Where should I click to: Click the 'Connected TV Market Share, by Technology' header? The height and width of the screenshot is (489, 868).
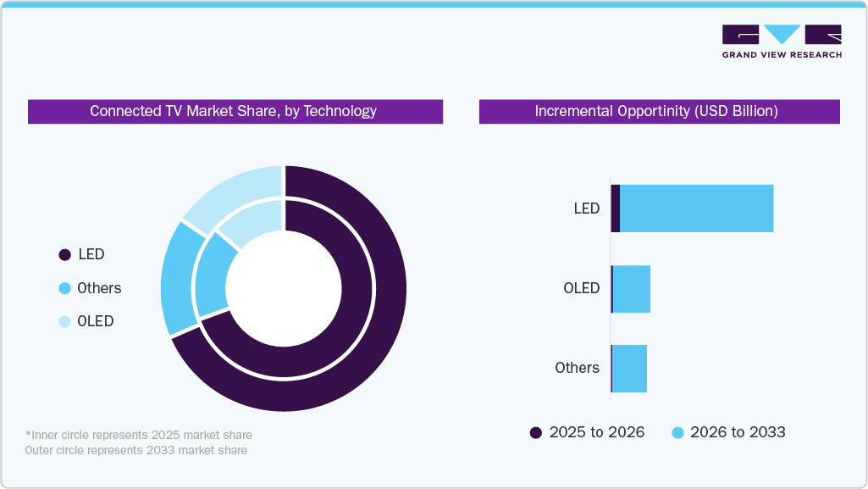point(235,111)
